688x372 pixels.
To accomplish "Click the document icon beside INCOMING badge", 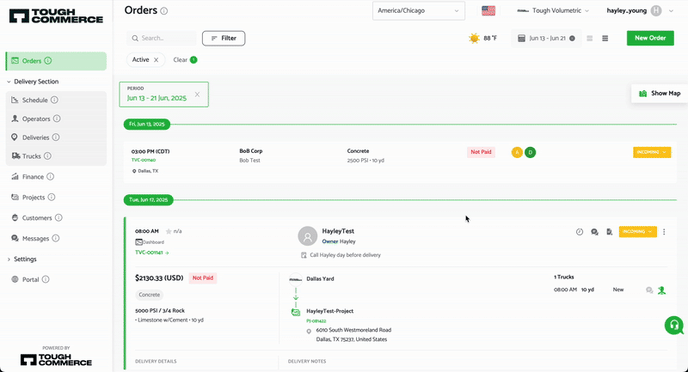I will click(609, 232).
